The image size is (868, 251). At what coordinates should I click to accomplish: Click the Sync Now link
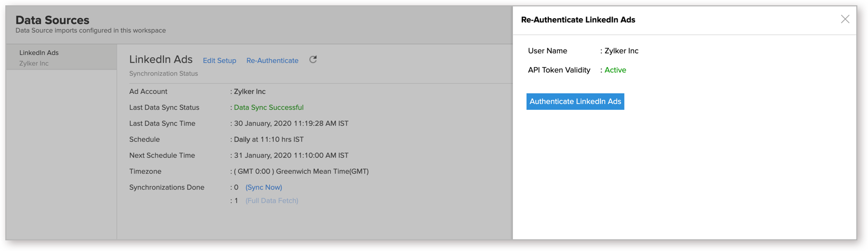pyautogui.click(x=264, y=188)
